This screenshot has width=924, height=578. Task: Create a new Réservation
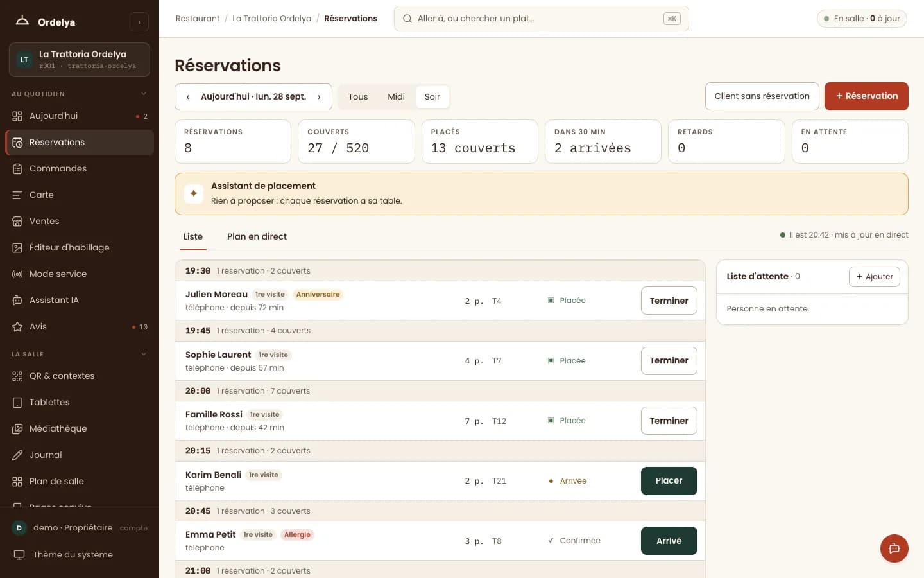(866, 96)
